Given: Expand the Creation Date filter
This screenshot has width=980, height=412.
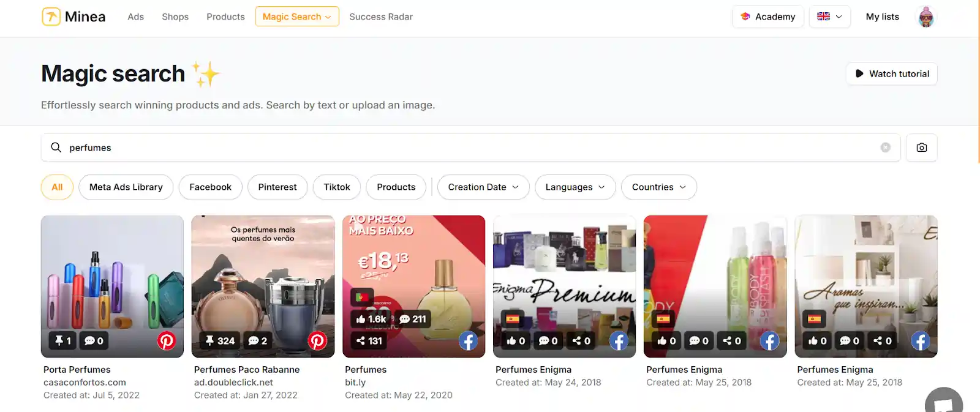Looking at the screenshot, I should click(483, 187).
